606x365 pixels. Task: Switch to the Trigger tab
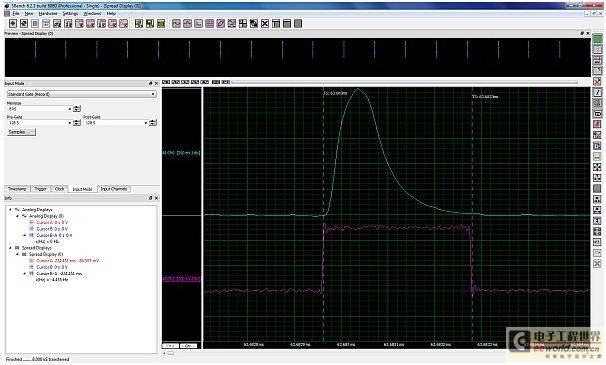pyautogui.click(x=40, y=189)
